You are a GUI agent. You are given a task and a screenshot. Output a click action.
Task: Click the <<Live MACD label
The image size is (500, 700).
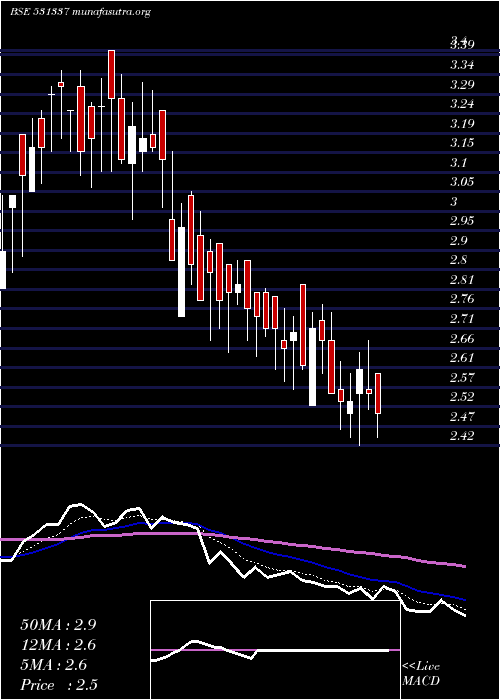(x=421, y=674)
